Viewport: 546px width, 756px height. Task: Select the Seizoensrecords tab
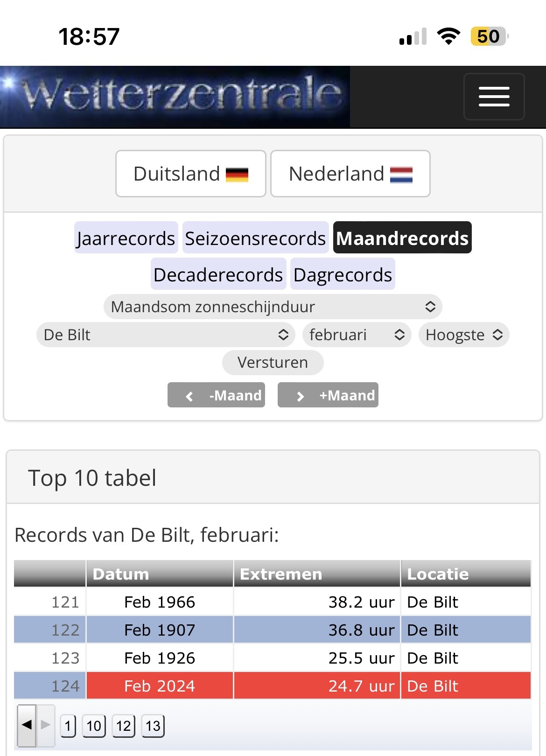tap(255, 238)
